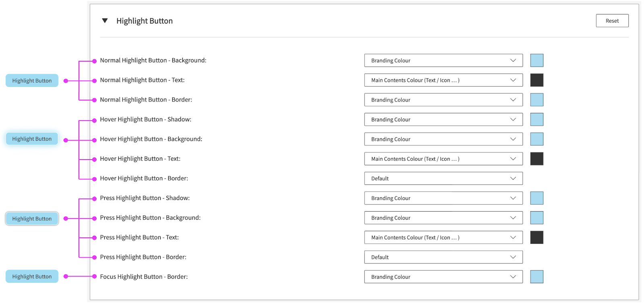Click the press state Highlight Button preview
Viewport: 644px width, 305px height.
pyautogui.click(x=32, y=219)
